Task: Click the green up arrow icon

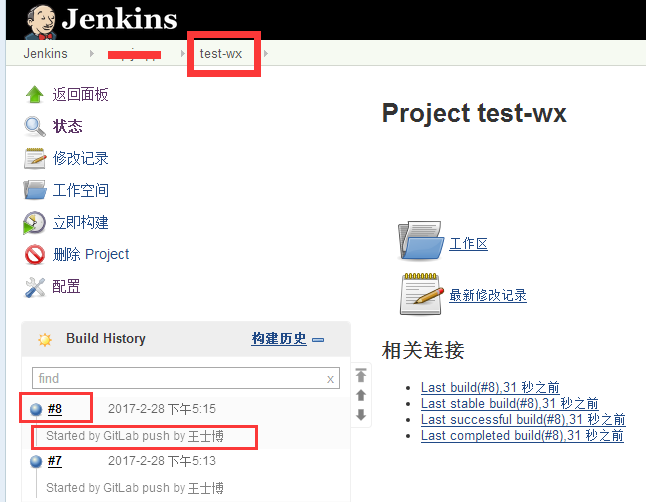Action: pos(35,94)
